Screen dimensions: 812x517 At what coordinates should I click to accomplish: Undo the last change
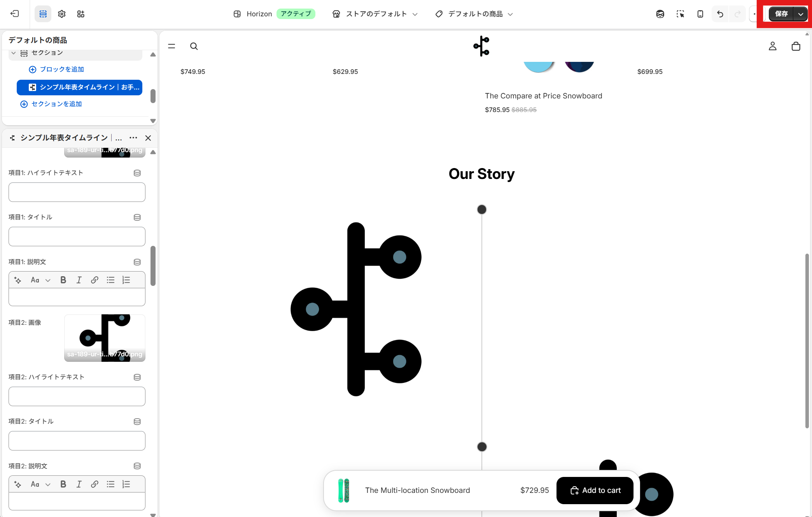720,14
